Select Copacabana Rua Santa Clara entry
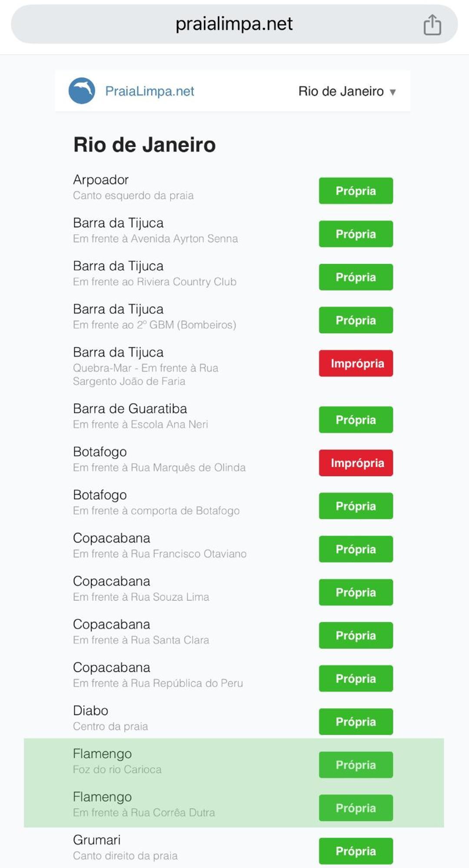Screen dimensions: 469x868 point(234,631)
